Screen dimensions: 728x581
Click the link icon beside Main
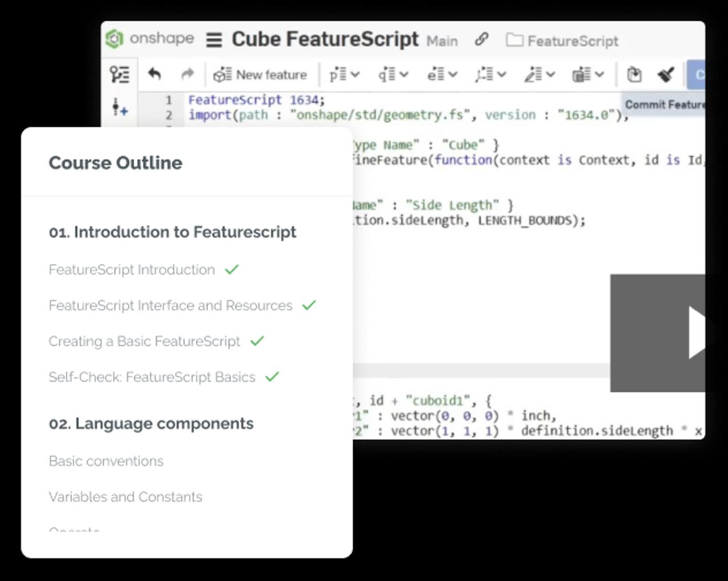[x=481, y=39]
